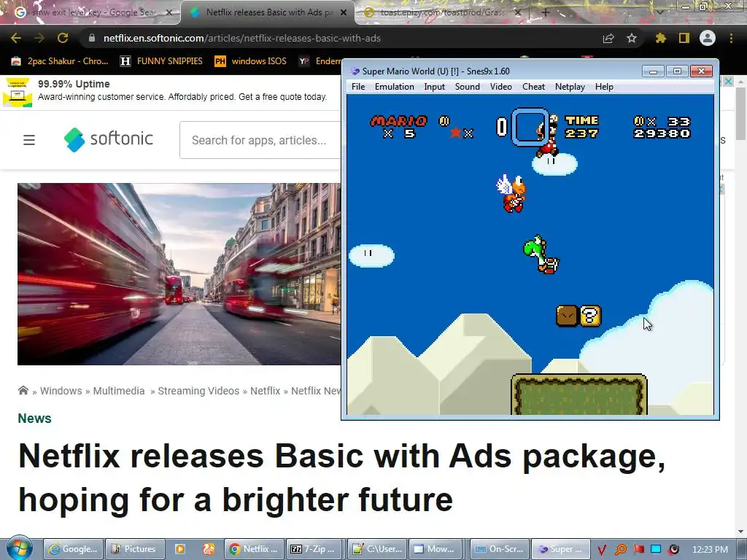This screenshot has width=747, height=560.
Task: Reload the Softonic page
Action: click(63, 38)
